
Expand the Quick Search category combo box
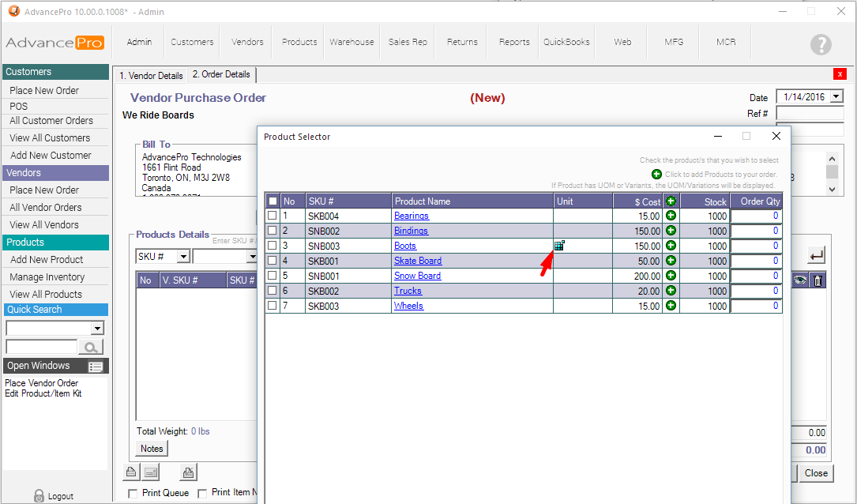[97, 329]
